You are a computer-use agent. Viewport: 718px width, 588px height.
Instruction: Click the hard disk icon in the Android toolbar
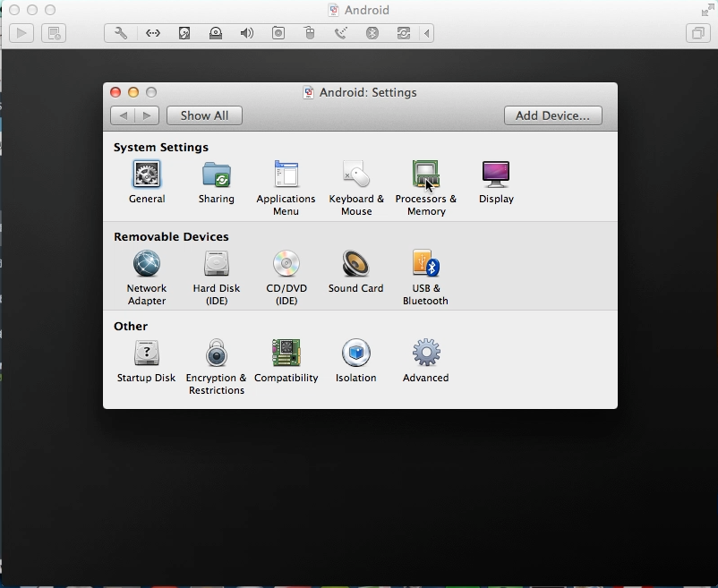point(184,33)
